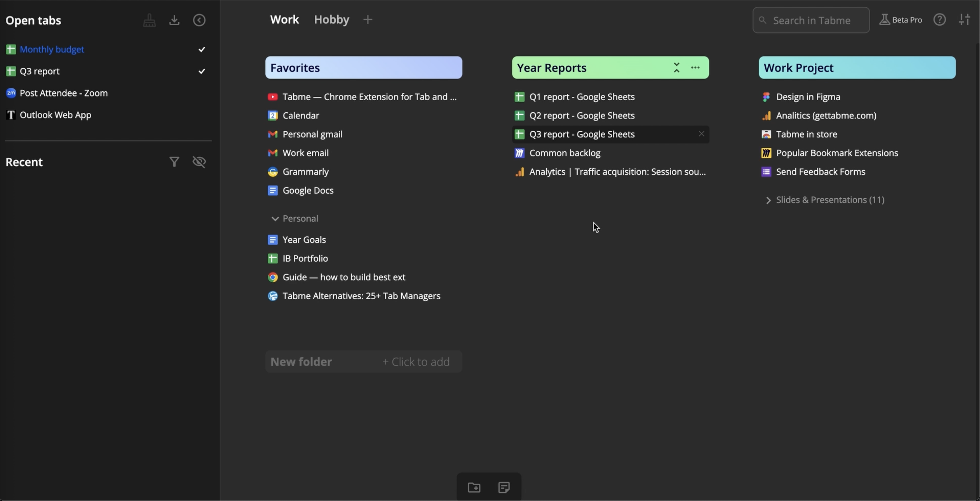Open the Q3 report open tab
The height and width of the screenshot is (501, 980).
tap(40, 71)
